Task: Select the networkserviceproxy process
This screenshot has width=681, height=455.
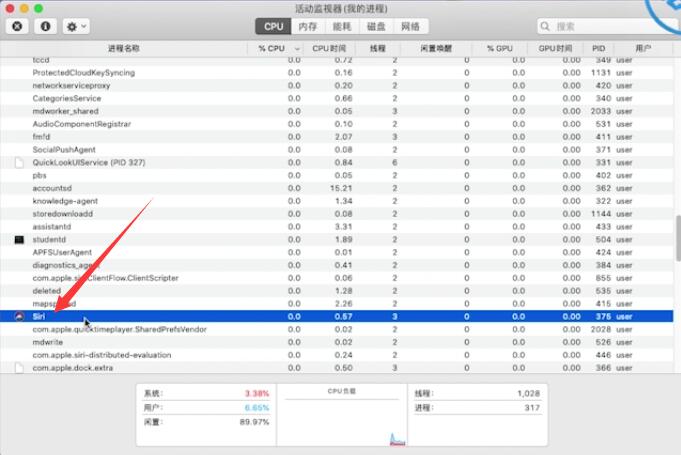Action: [71, 86]
